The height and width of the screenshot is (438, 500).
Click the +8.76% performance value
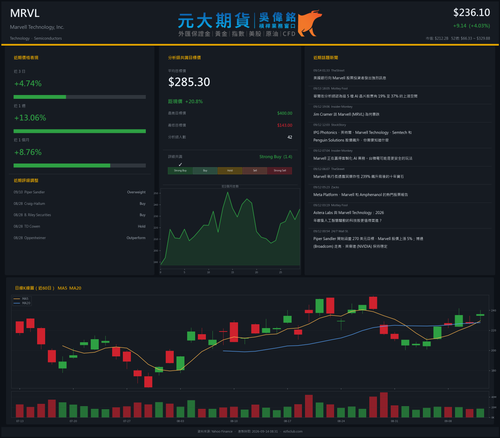click(x=28, y=152)
